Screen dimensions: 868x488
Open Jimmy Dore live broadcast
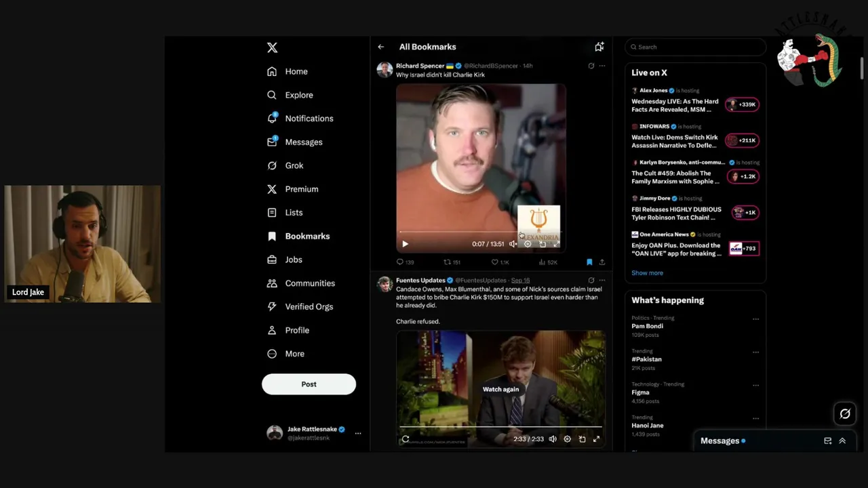coord(695,208)
